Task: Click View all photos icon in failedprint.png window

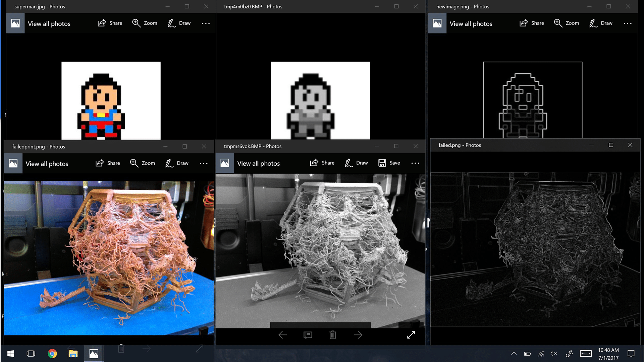Action: pos(13,163)
